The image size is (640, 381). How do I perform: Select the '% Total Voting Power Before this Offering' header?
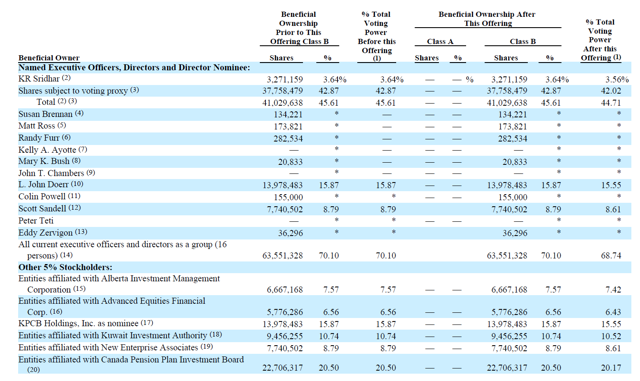click(x=376, y=36)
